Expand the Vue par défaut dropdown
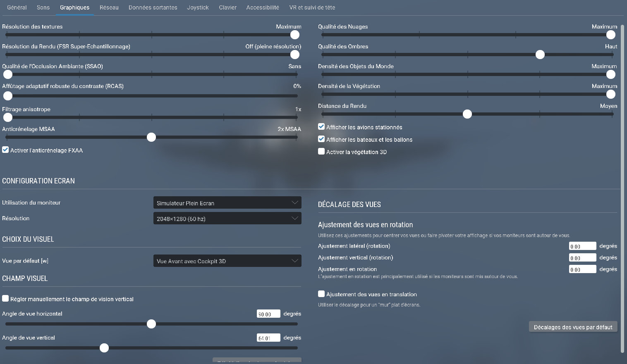Viewport: 627px width, 364px height. (x=227, y=261)
